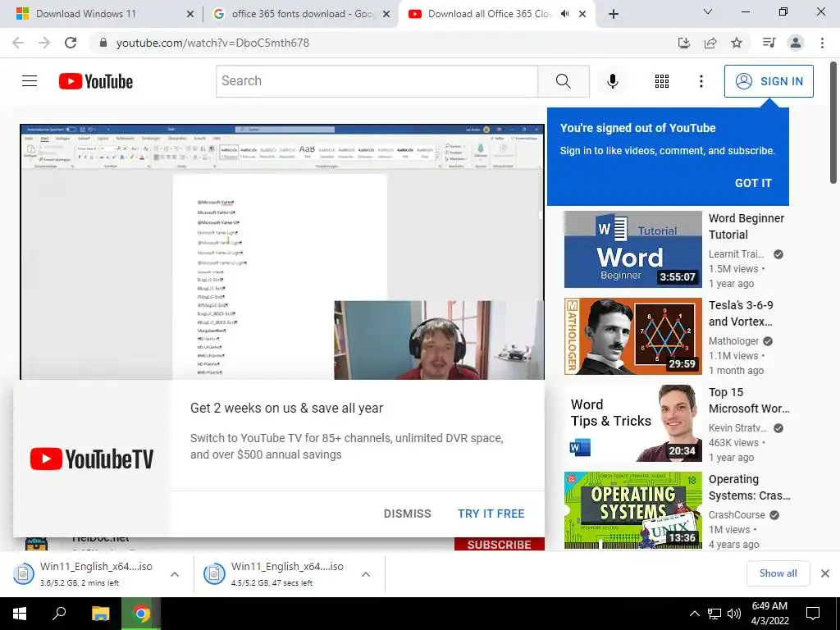Open the Mathologer channel name
Screen dimensions: 840x630
click(x=733, y=340)
